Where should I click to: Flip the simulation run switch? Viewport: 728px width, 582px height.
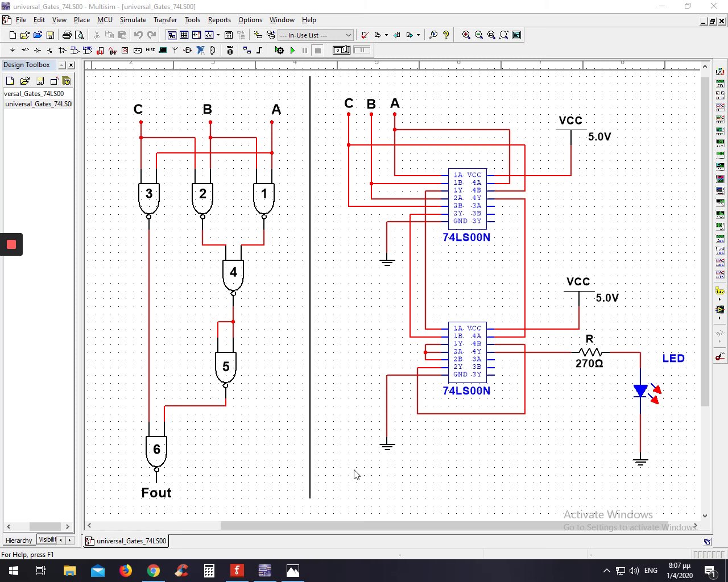click(x=341, y=51)
